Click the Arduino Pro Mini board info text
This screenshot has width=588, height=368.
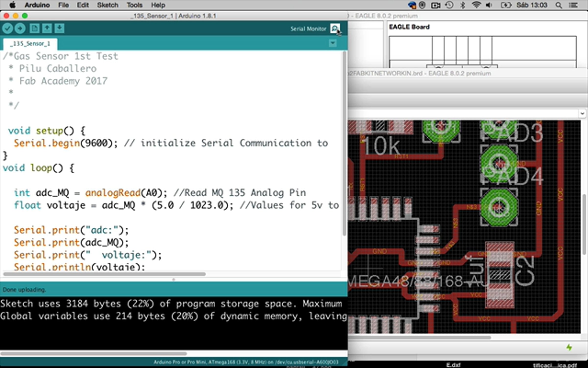[246, 362]
